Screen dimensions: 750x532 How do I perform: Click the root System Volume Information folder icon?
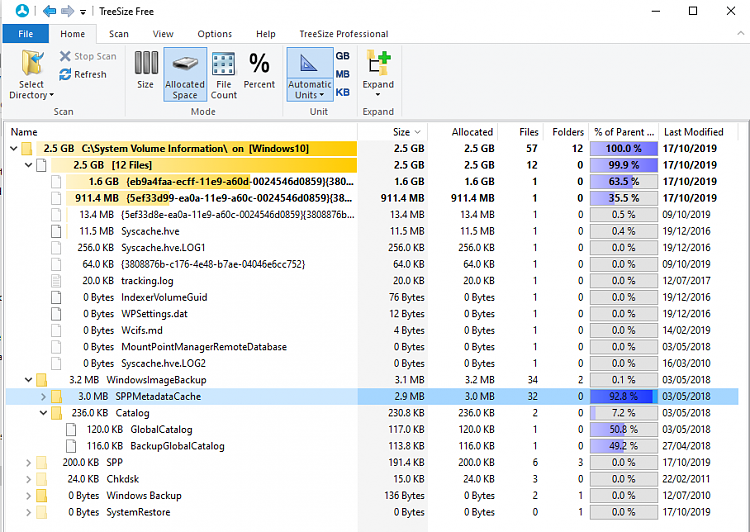click(x=26, y=149)
